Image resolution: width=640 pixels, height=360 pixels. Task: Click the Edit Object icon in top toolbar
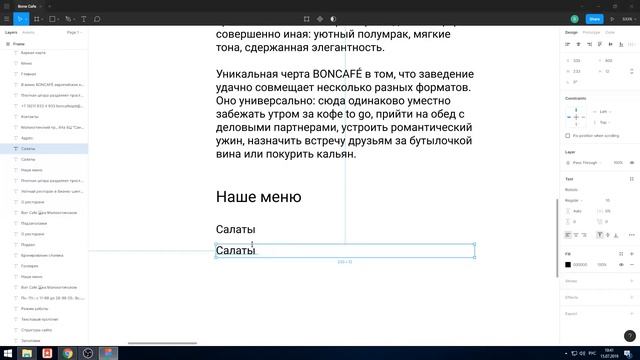click(x=307, y=19)
